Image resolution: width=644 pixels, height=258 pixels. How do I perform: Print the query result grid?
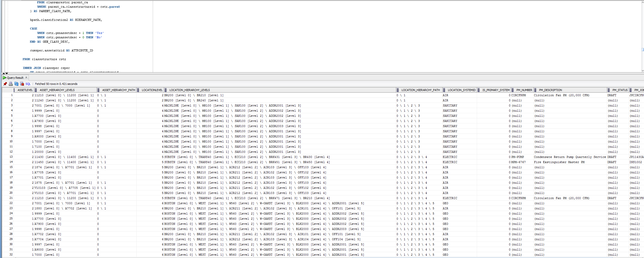pos(11,84)
